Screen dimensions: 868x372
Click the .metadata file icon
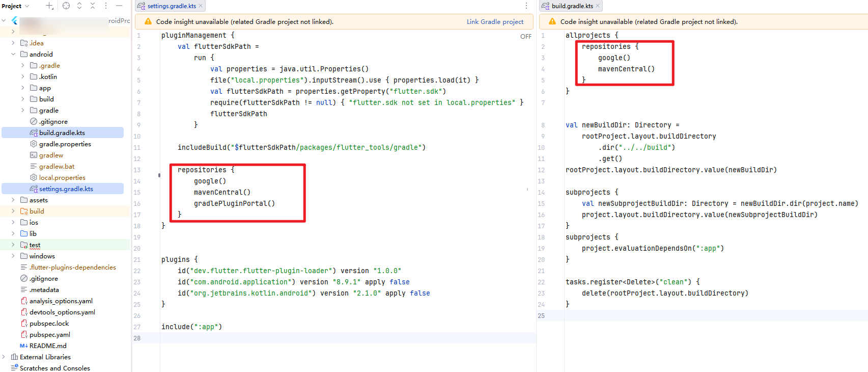24,289
